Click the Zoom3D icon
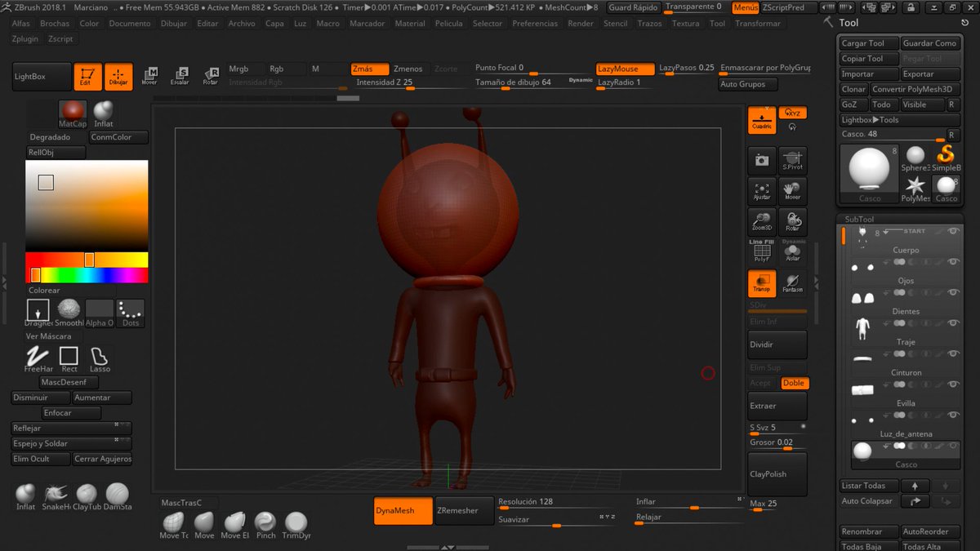 762,221
